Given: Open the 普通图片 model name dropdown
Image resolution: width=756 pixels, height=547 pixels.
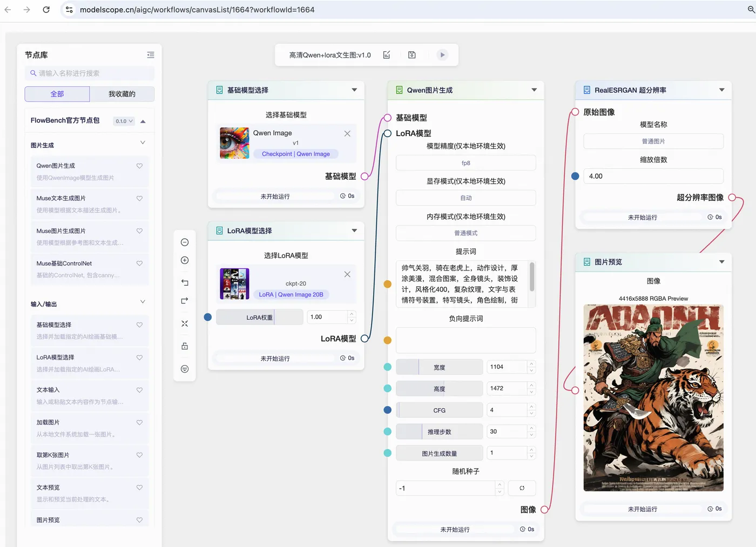Looking at the screenshot, I should [x=653, y=141].
